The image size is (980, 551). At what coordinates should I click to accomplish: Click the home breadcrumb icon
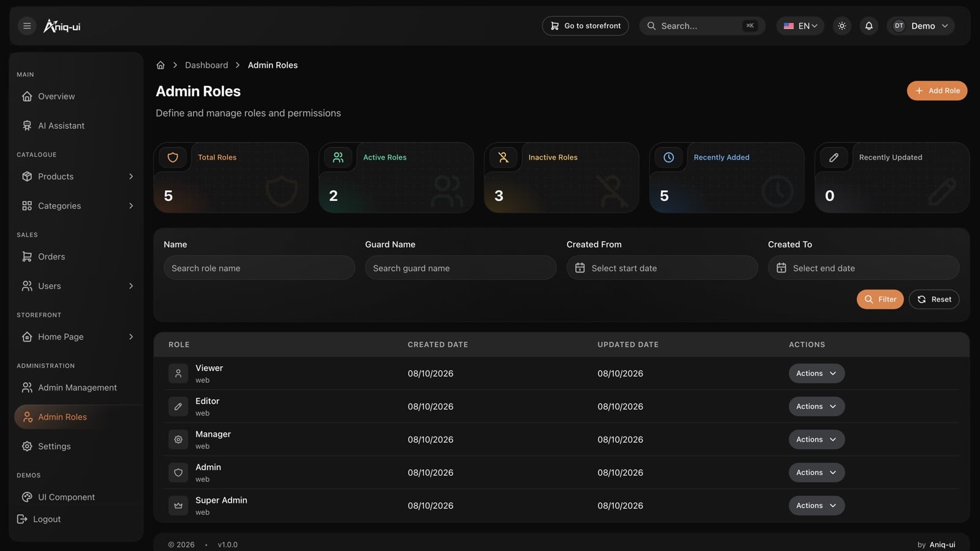pos(160,65)
